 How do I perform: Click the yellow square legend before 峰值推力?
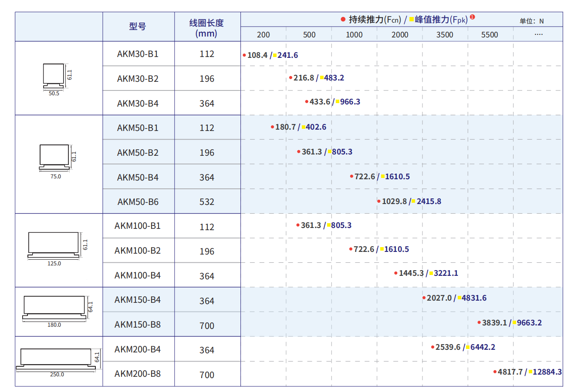click(411, 20)
